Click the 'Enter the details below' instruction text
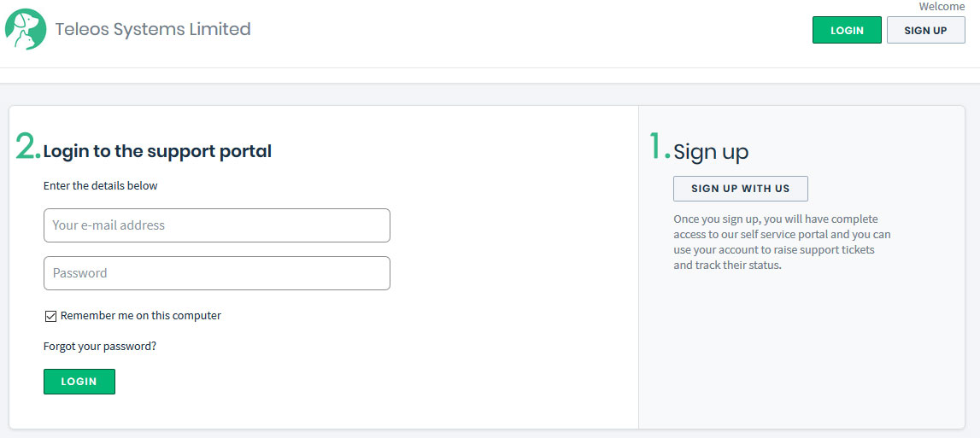The image size is (980, 438). point(101,185)
